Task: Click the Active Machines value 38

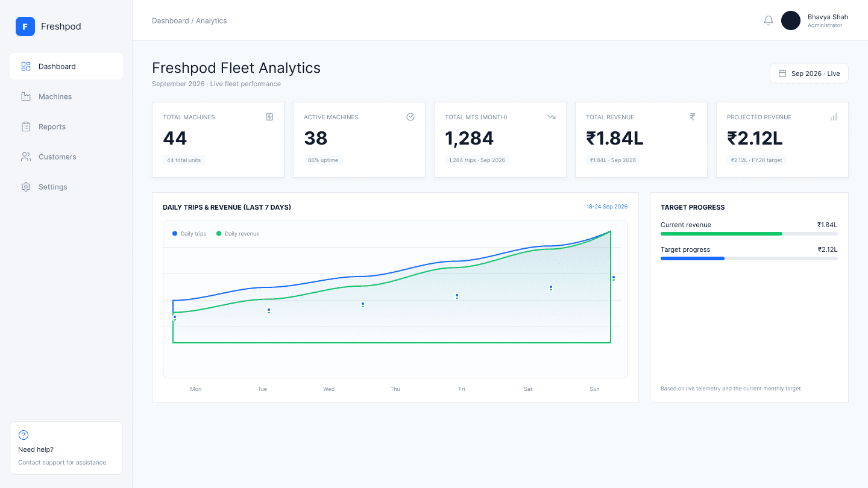Action: tap(316, 139)
